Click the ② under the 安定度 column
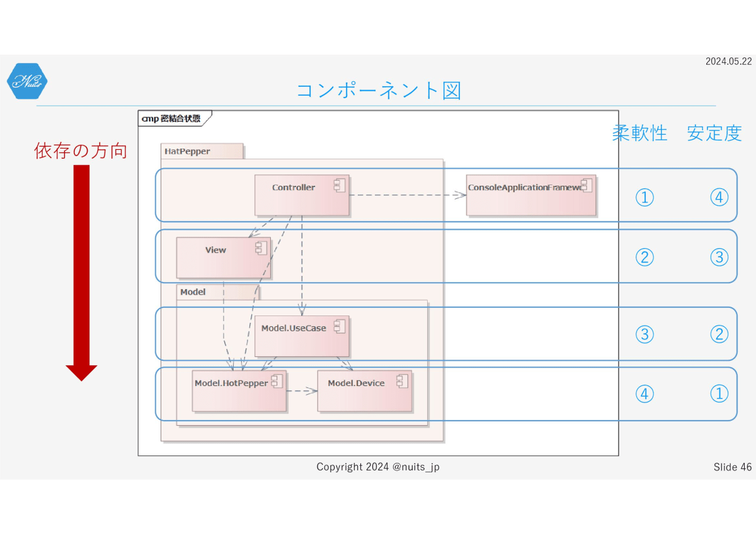756x534 pixels. coord(719,334)
